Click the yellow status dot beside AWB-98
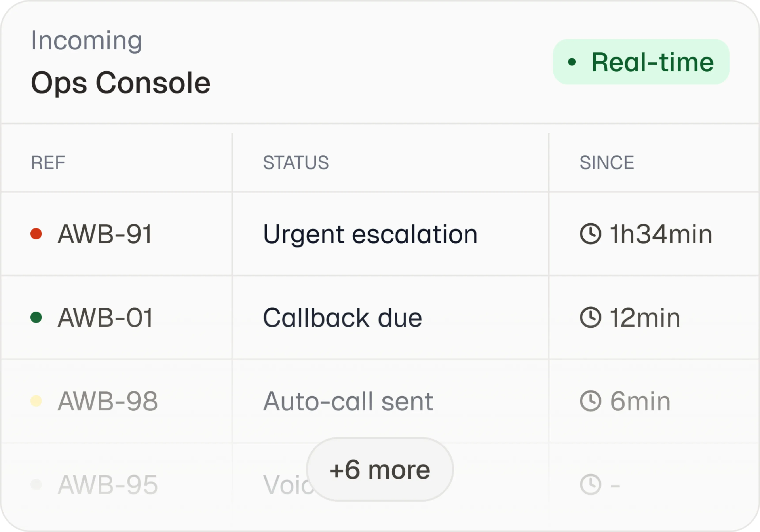The width and height of the screenshot is (760, 532). [36, 401]
